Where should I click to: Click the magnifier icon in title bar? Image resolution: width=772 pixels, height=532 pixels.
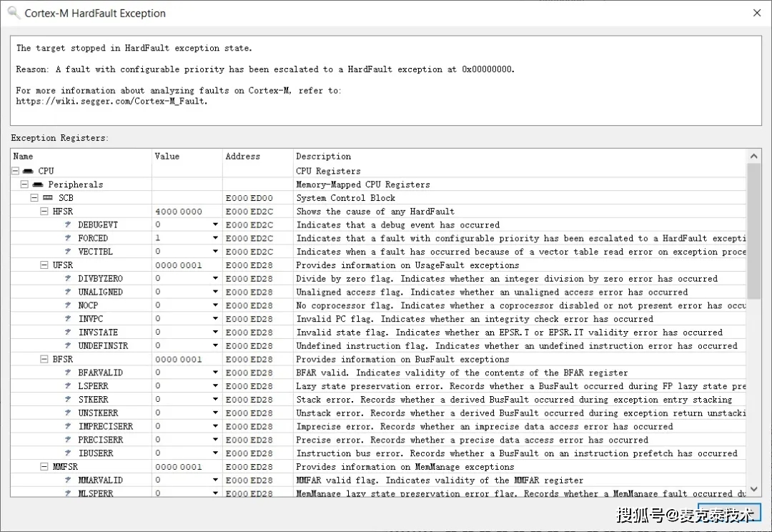[x=14, y=13]
